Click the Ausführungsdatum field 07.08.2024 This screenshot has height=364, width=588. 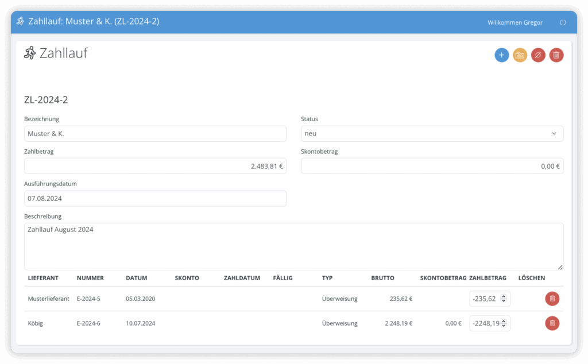pos(155,199)
